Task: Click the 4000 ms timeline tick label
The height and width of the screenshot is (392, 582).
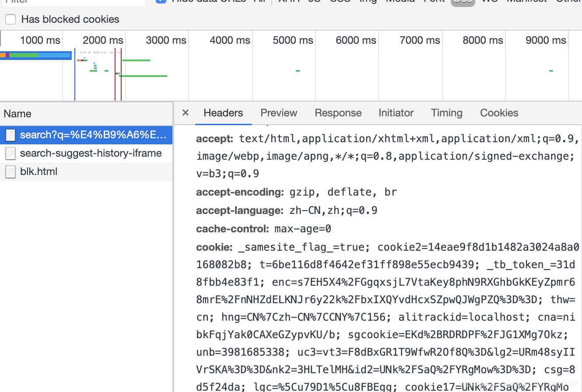Action: pos(230,40)
